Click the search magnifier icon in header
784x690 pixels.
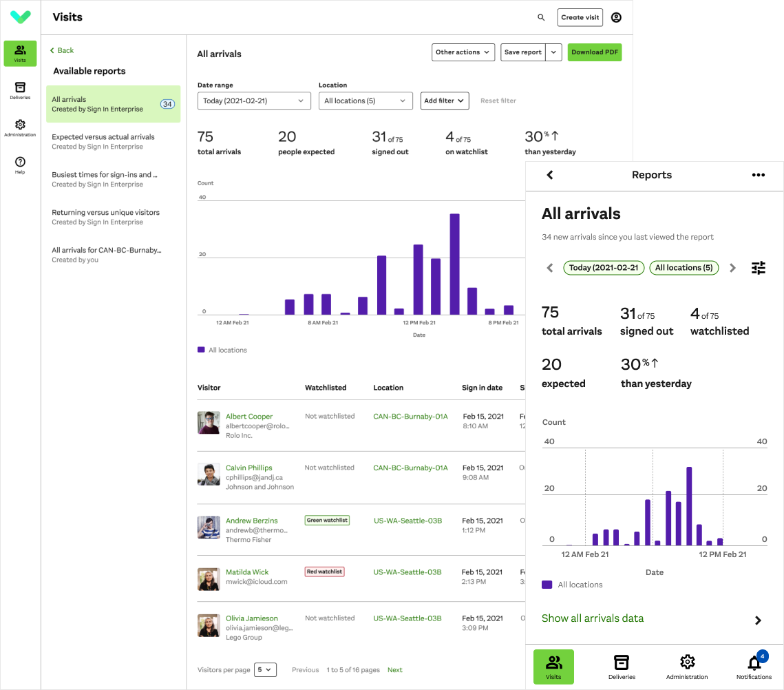pos(541,18)
